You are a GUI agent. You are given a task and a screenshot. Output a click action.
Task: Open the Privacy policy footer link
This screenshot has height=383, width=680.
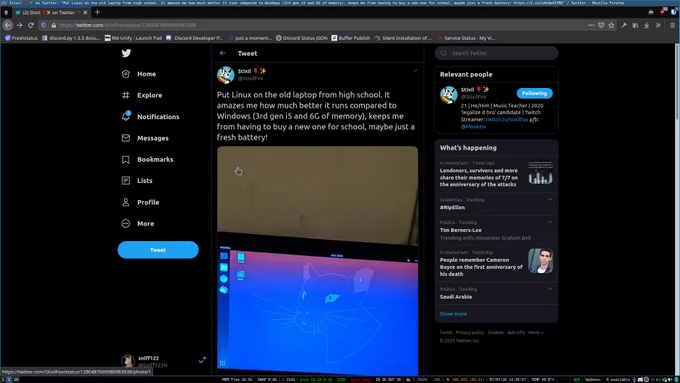pos(470,333)
